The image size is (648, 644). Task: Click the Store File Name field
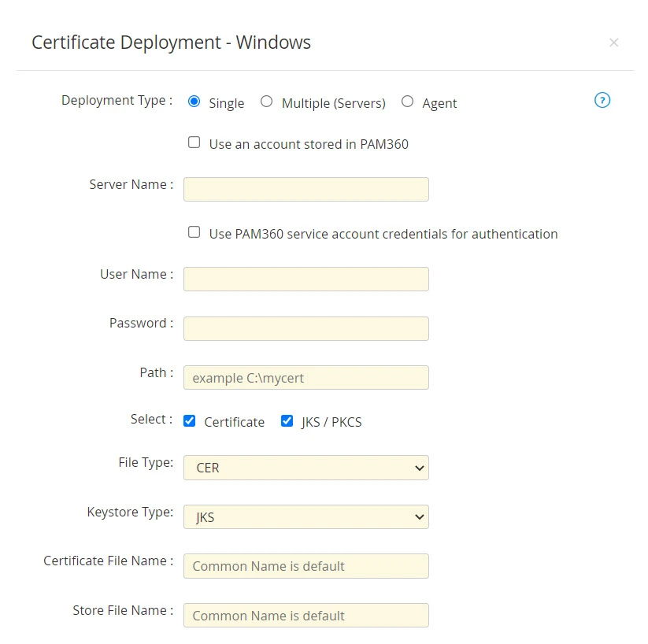point(305,615)
